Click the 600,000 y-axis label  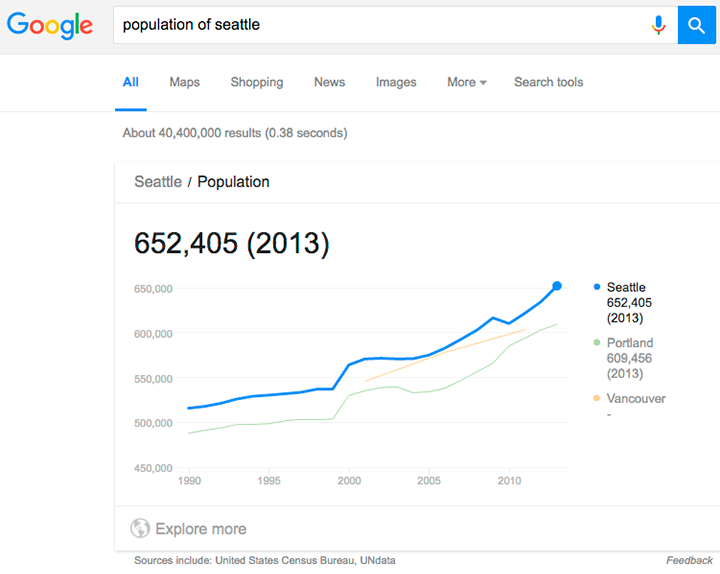coord(153,334)
